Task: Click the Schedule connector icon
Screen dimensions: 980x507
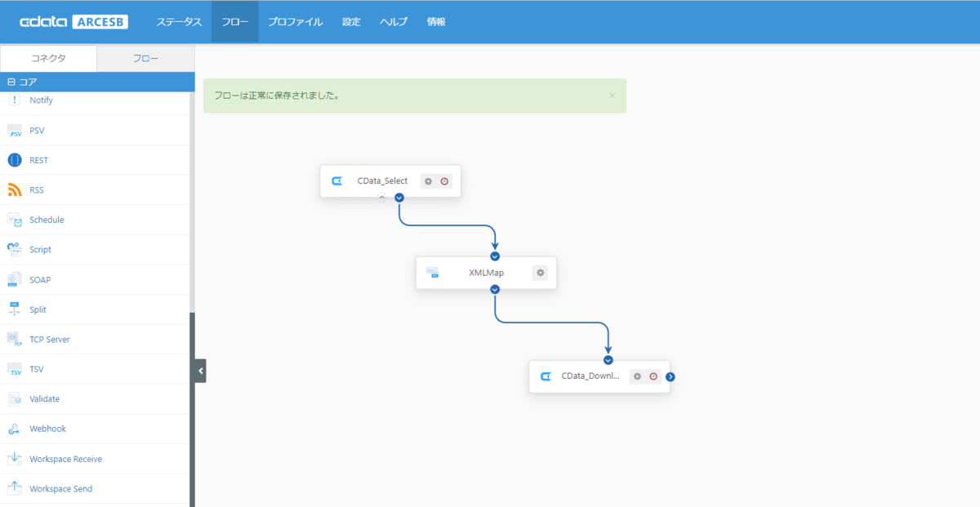Action: coord(15,220)
